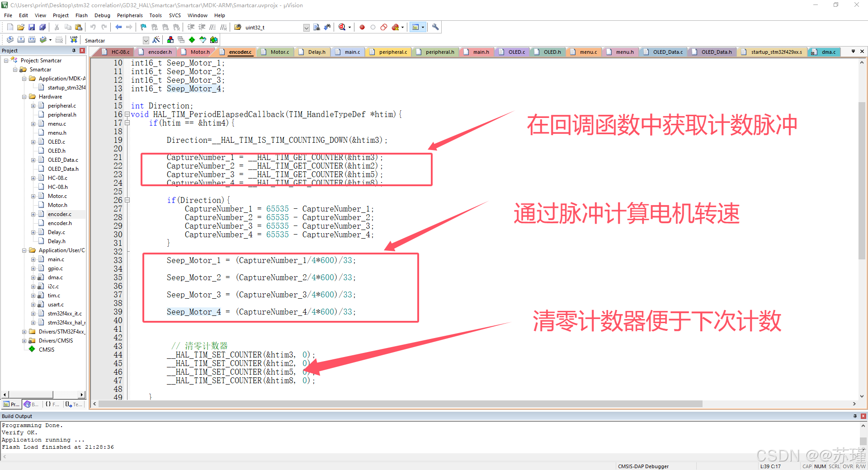868x470 pixels.
Task: Save the current file with the floppy icon
Action: [32, 27]
